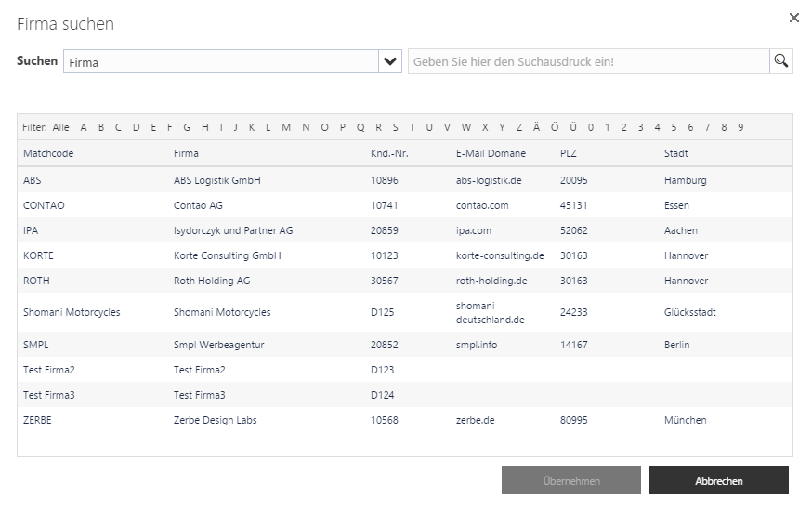The width and height of the screenshot is (812, 523).
Task: Click domain smpl.info
Action: [x=477, y=345]
